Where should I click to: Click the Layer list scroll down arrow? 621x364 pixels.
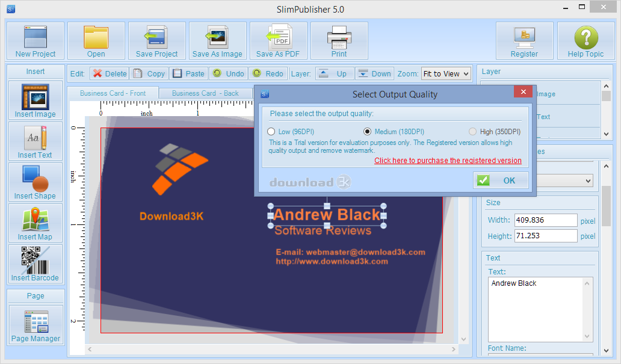pyautogui.click(x=606, y=134)
